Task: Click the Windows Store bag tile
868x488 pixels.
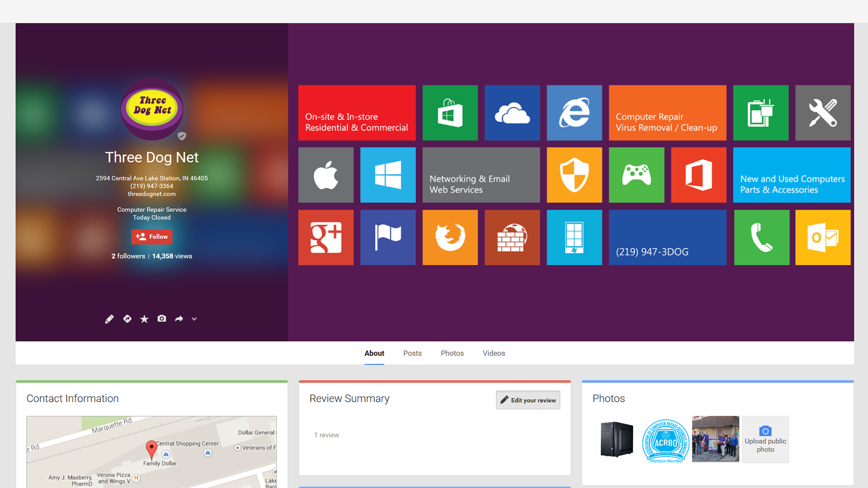Action: (x=450, y=113)
